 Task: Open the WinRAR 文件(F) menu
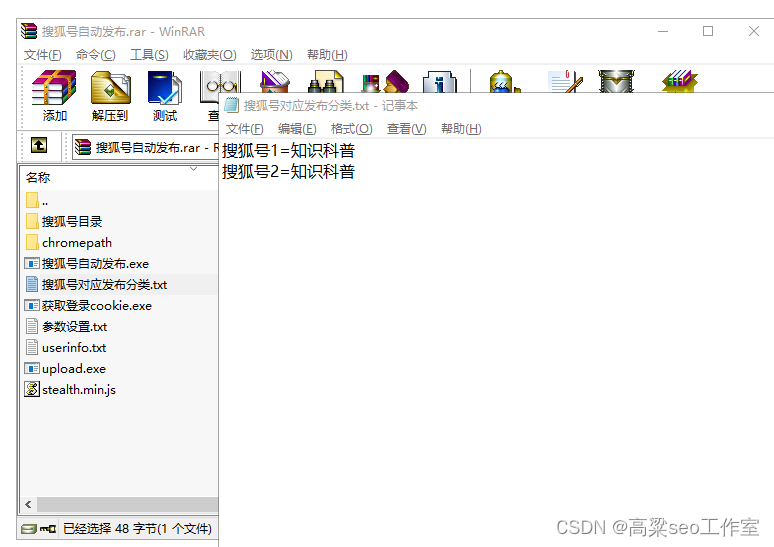[42, 54]
